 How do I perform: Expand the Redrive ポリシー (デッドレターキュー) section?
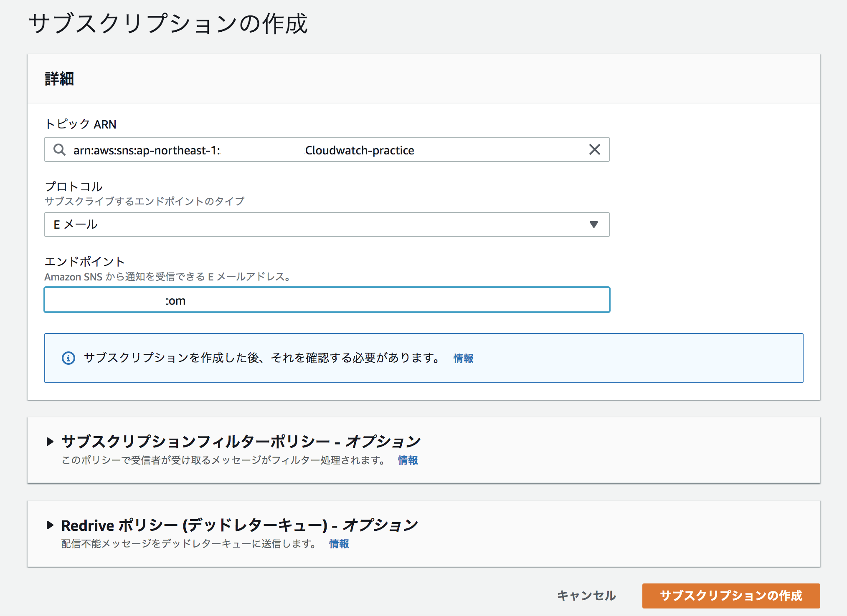click(238, 525)
